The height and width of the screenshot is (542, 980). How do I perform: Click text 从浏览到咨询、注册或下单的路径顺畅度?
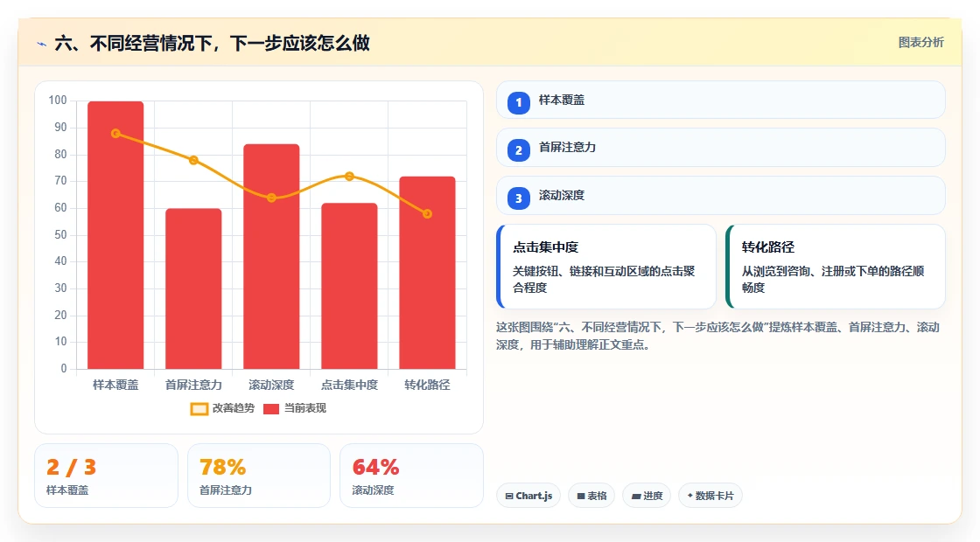click(x=832, y=279)
